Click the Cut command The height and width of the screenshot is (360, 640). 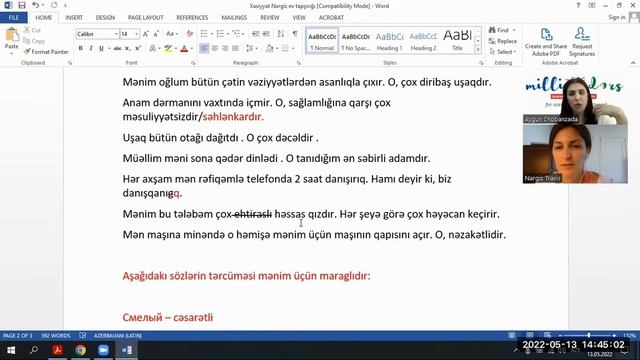tap(32, 30)
